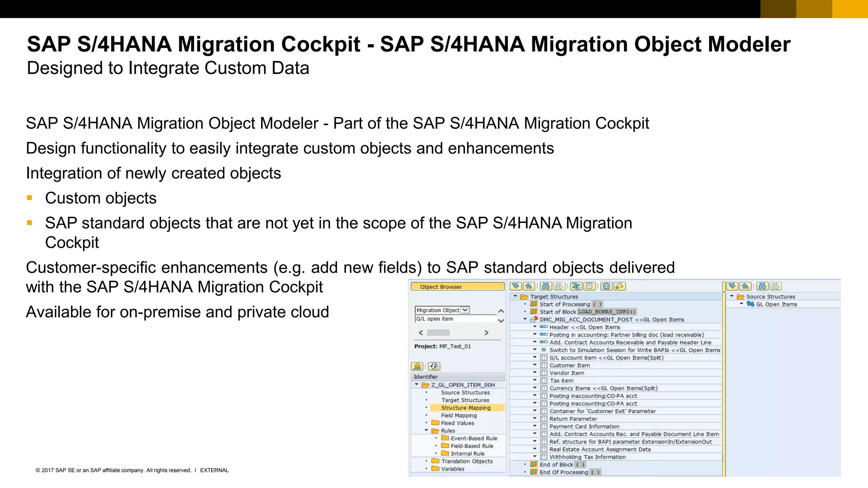Select 'G/L account item <<GL Open Items(Split)' row
Viewport: 868px width, 488px height.
pos(616,358)
